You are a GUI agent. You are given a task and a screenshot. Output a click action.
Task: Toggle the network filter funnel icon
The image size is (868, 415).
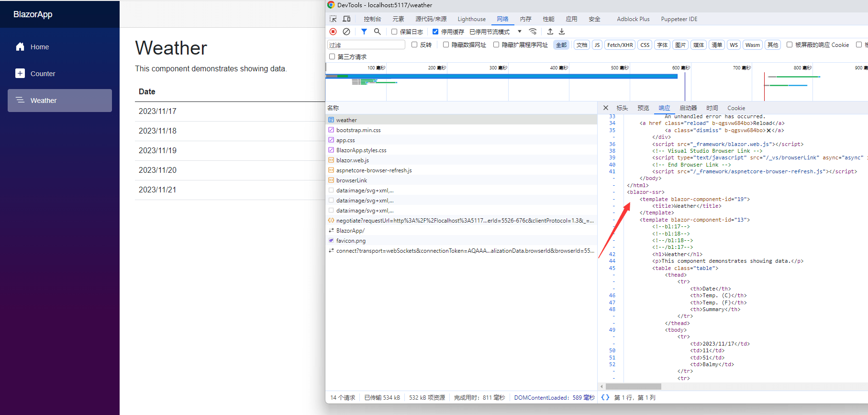coord(364,32)
